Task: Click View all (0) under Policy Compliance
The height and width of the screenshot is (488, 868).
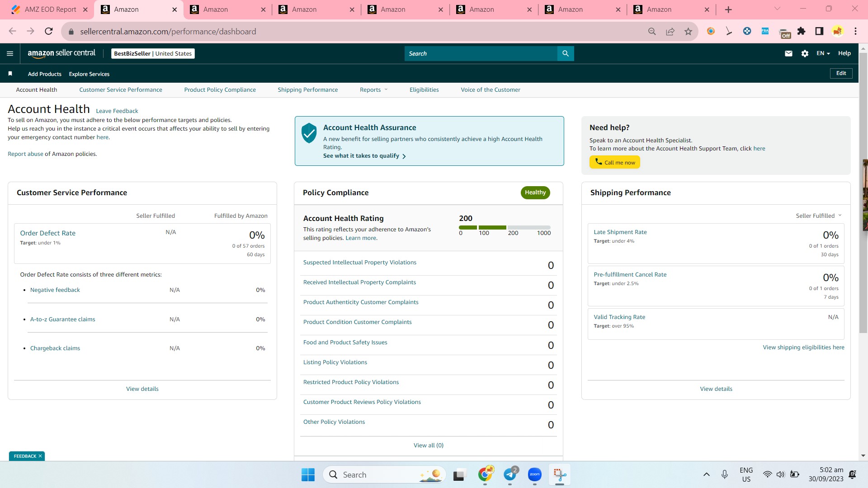Action: [x=429, y=445]
